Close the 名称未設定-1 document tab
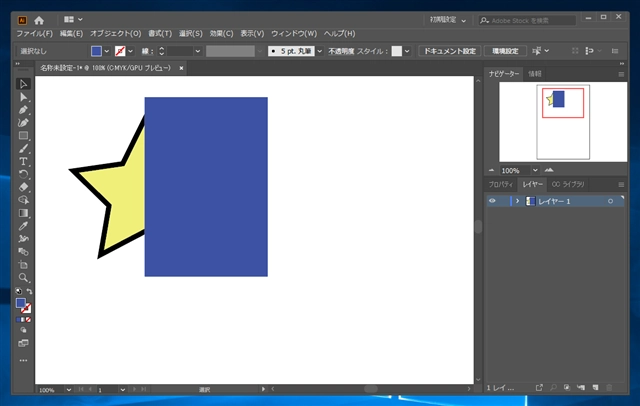 181,68
